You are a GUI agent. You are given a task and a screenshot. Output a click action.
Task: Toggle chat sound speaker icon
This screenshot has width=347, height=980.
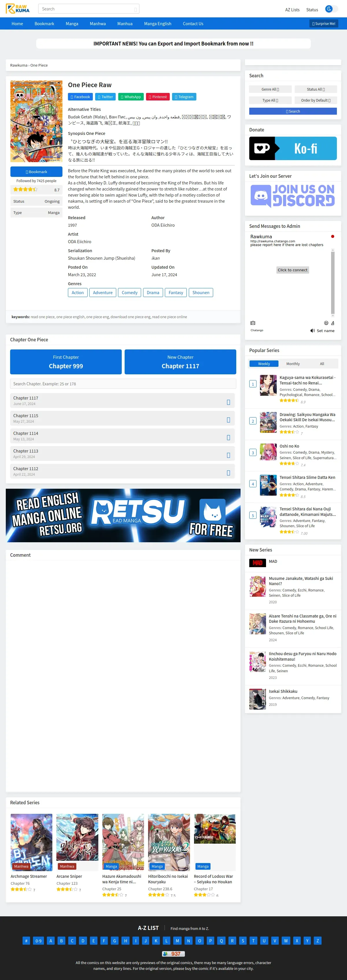[312, 331]
